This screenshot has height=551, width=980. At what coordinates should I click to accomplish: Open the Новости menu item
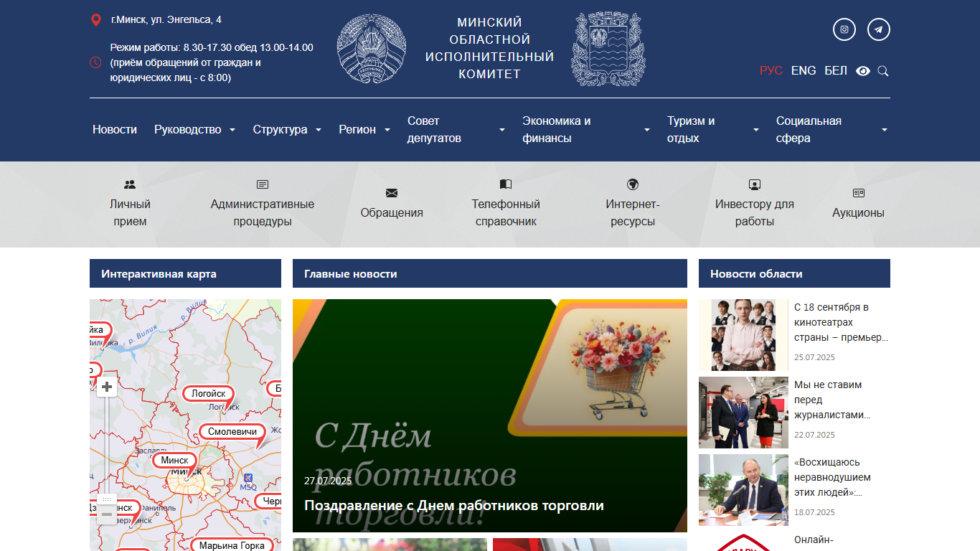[x=115, y=130]
